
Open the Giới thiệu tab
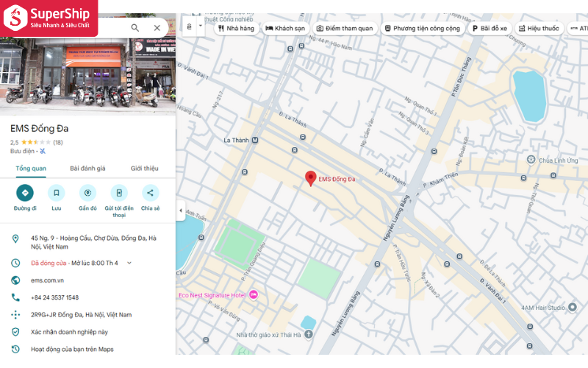(x=144, y=169)
